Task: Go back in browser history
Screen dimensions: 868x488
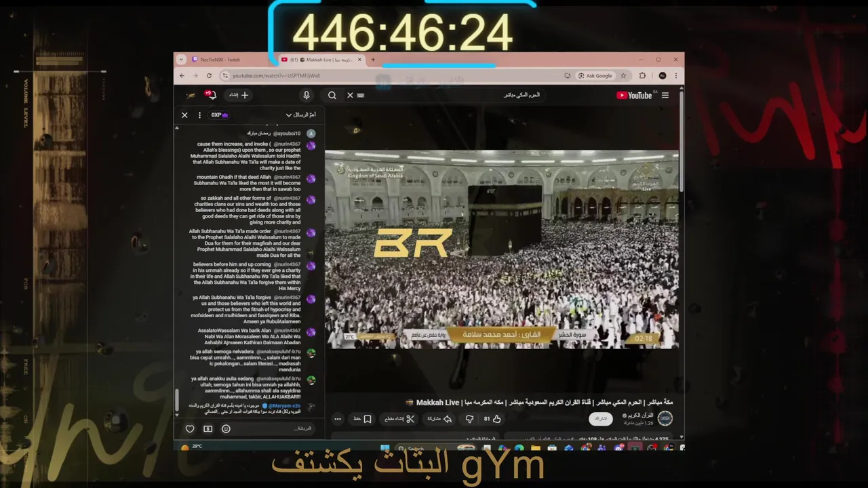Action: click(182, 76)
